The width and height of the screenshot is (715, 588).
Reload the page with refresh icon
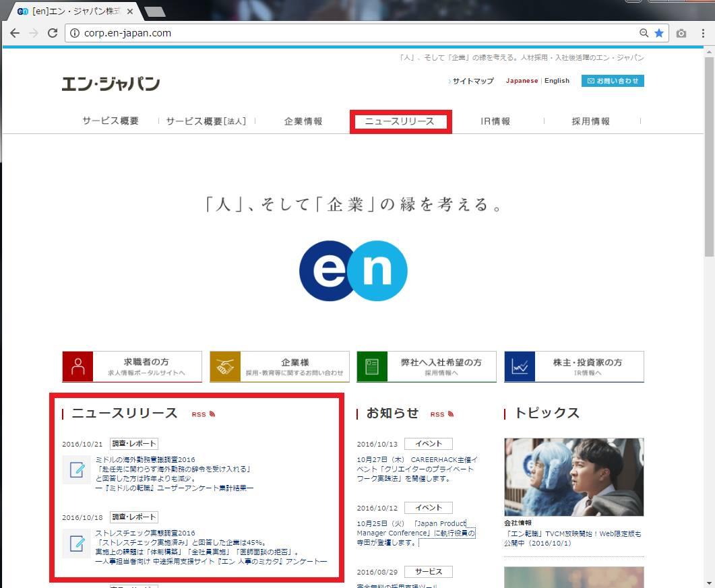click(x=53, y=33)
